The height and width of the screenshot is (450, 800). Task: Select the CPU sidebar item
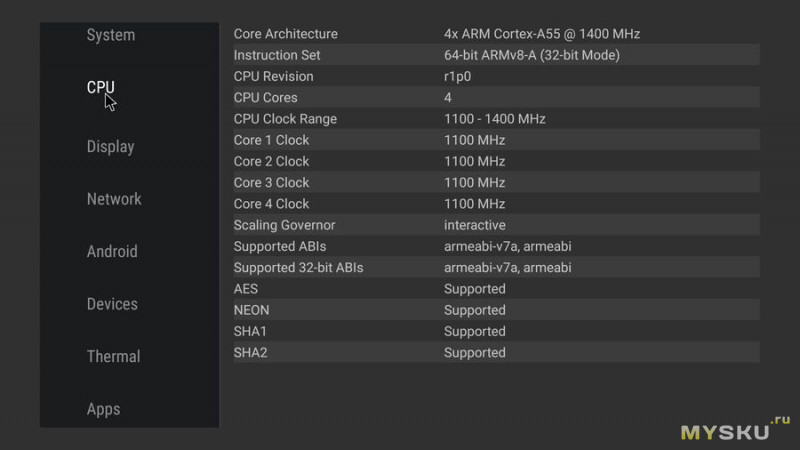101,87
